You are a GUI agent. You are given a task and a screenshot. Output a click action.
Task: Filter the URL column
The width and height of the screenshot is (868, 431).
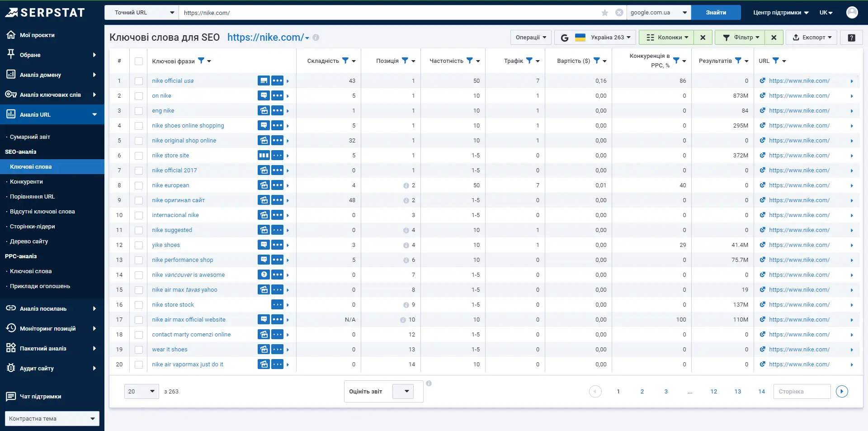[x=776, y=61]
